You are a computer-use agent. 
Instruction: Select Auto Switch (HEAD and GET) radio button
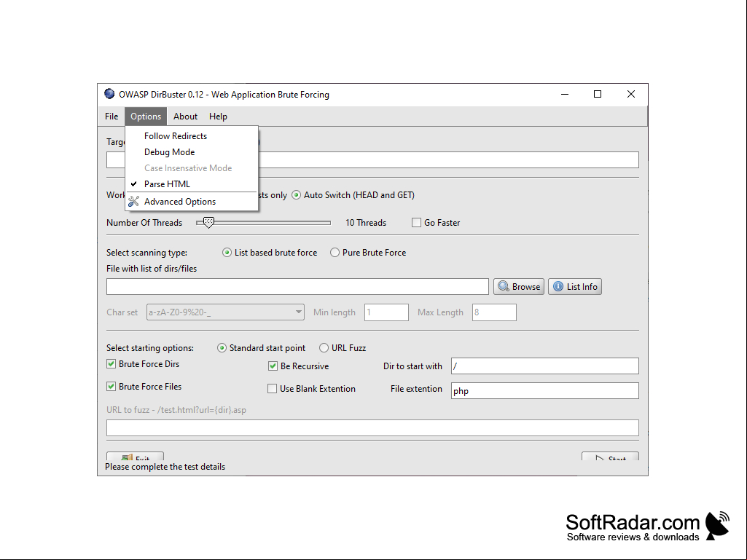(297, 195)
